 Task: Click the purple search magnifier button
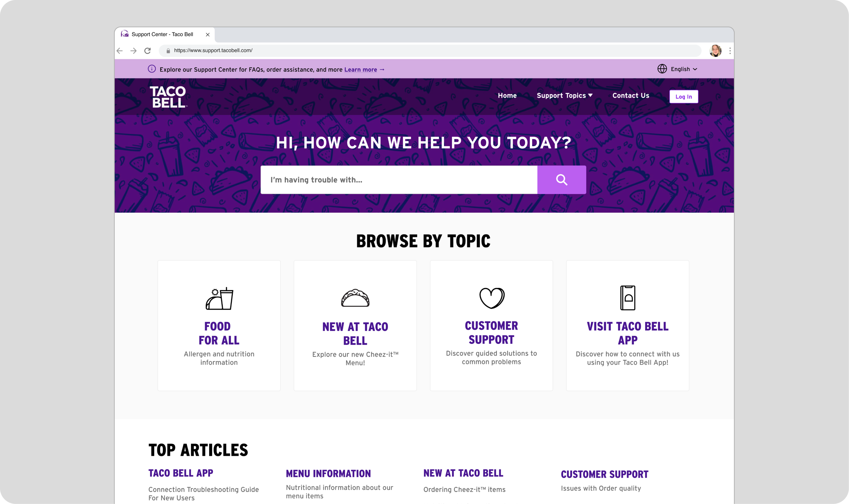pyautogui.click(x=561, y=180)
